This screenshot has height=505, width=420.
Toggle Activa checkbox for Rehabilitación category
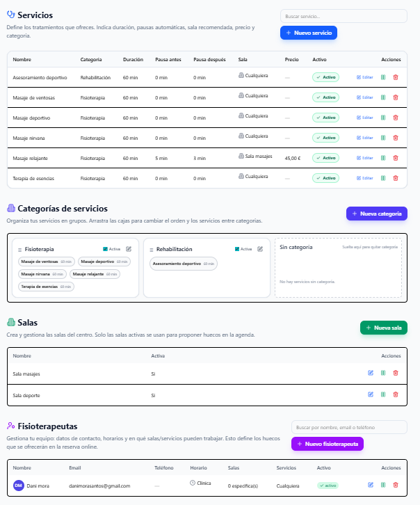(x=237, y=248)
